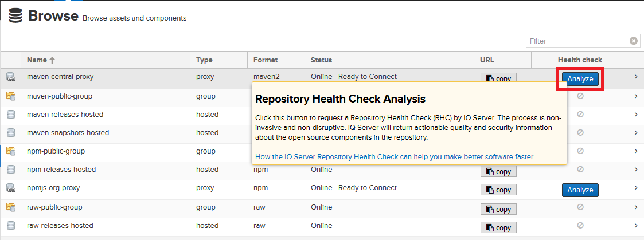Click the raw-releases-hosted database icon
The height and width of the screenshot is (240, 644).
(x=10, y=226)
